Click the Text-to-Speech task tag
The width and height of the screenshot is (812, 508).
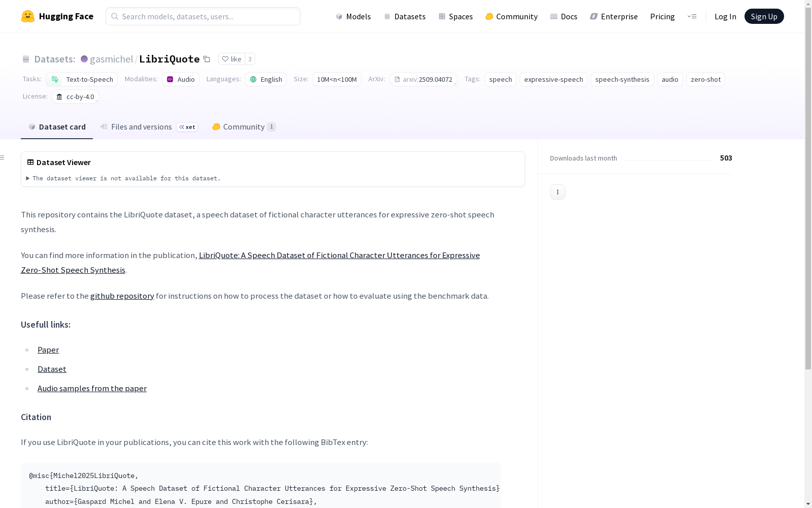82,79
